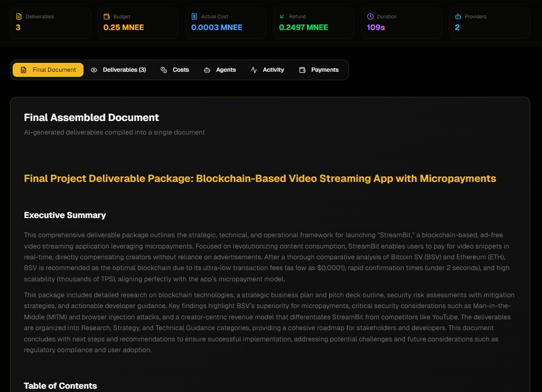Screen dimensions: 542x392
Task: Click the Duration clock icon
Action: (370, 16)
